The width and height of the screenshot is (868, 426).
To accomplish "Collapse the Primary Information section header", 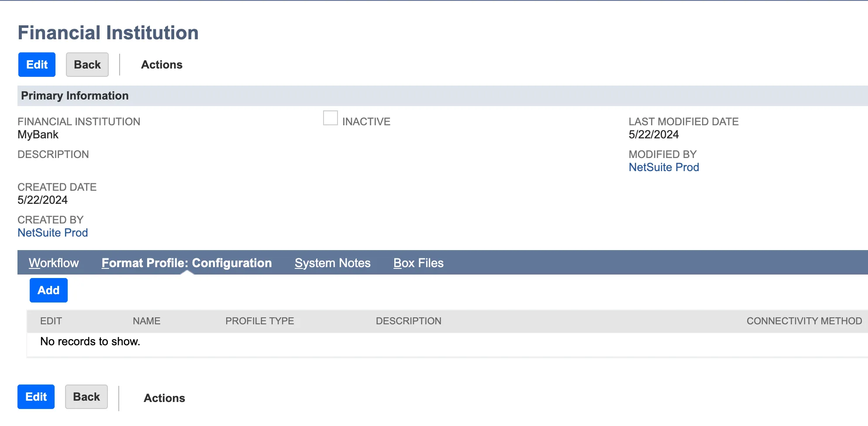I will [75, 96].
